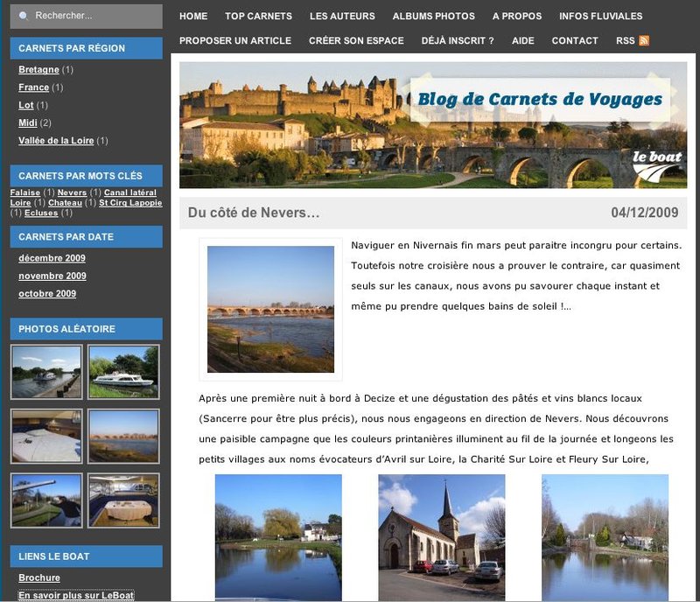Click the Bretagne region link

(38, 69)
